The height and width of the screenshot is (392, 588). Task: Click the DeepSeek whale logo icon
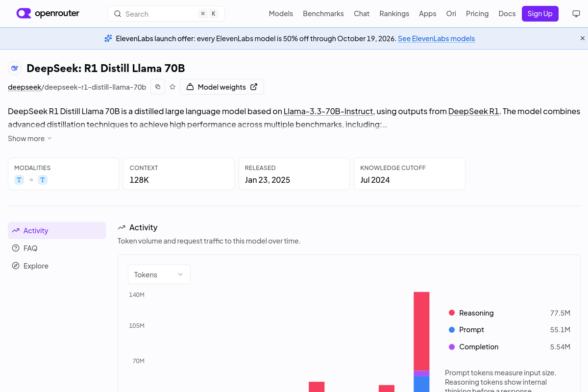click(15, 68)
